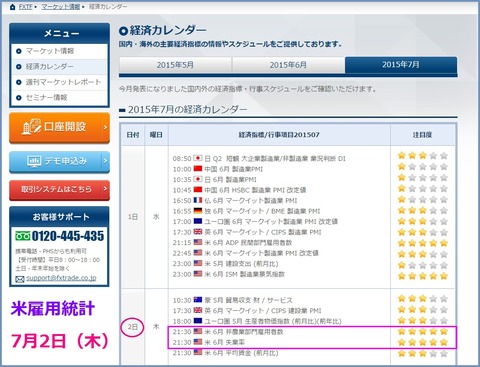480x367 pixels.
Task: Click the China flag for the 10:45 HSBC PMI entry
Action: [198, 189]
